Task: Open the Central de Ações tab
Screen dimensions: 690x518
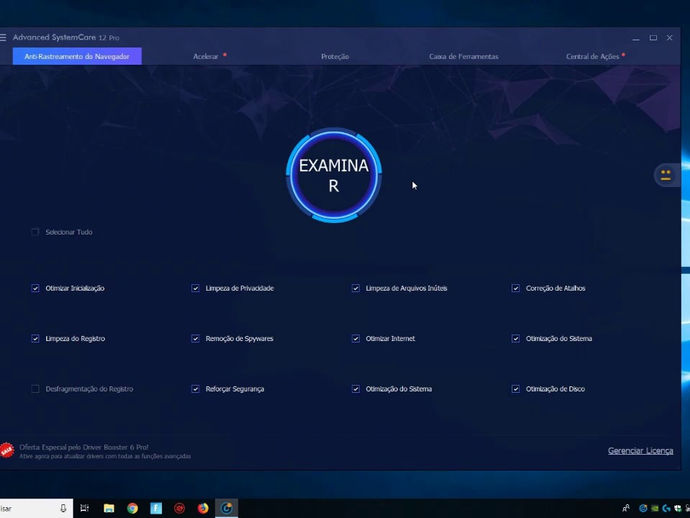Action: [592, 56]
